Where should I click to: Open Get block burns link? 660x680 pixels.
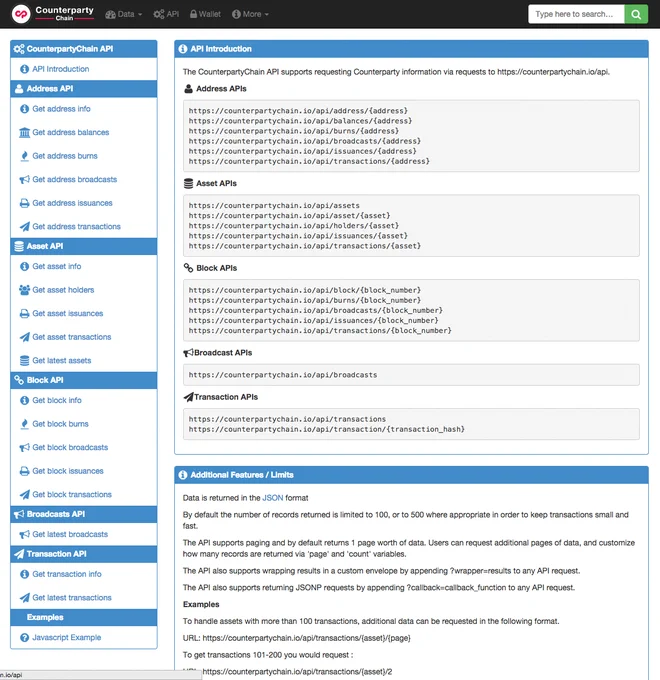coord(60,424)
